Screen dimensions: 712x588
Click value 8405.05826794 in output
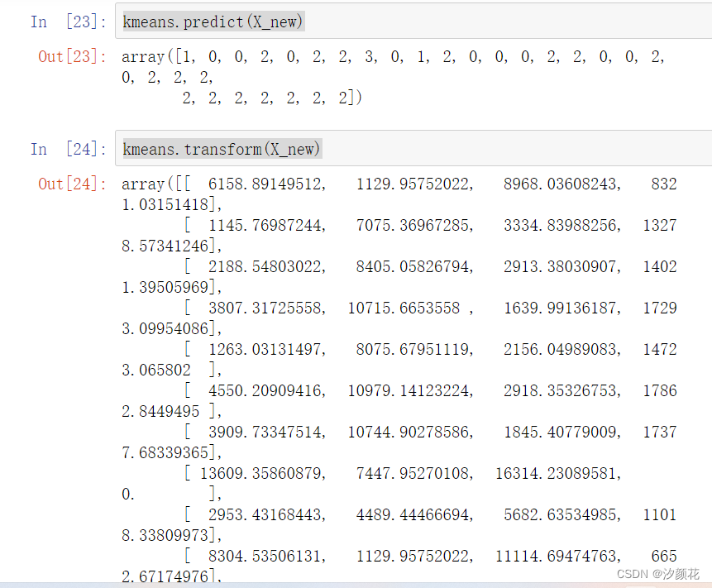[x=414, y=266]
